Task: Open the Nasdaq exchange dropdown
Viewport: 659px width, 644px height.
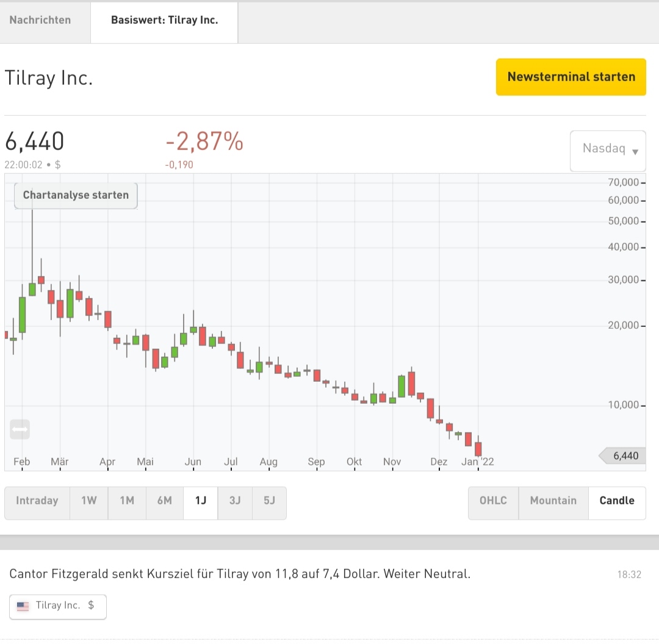Action: coord(607,151)
